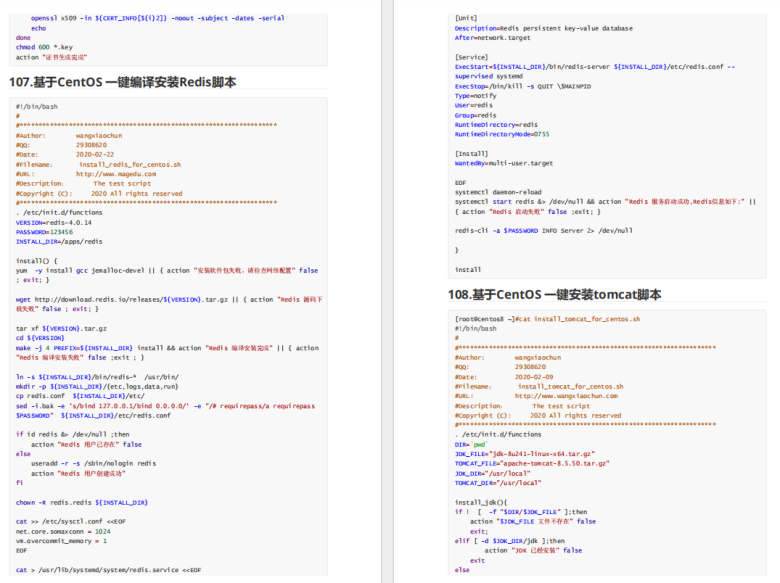
Task: Click the useradd -r -s /sbin/nologin redis line
Action: pos(94,463)
